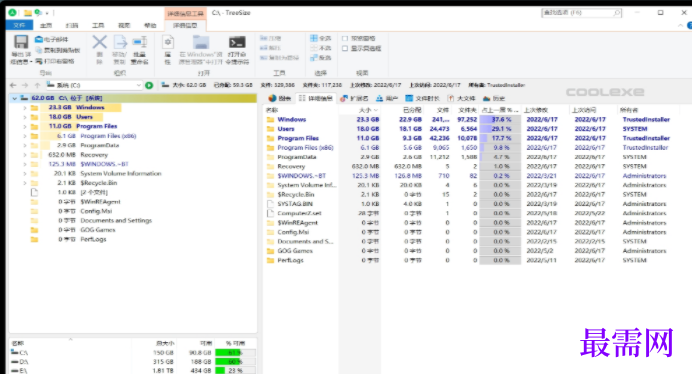The width and height of the screenshot is (692, 374).
Task: Switch to the File Age (文件时长) tab
Action: [x=422, y=98]
